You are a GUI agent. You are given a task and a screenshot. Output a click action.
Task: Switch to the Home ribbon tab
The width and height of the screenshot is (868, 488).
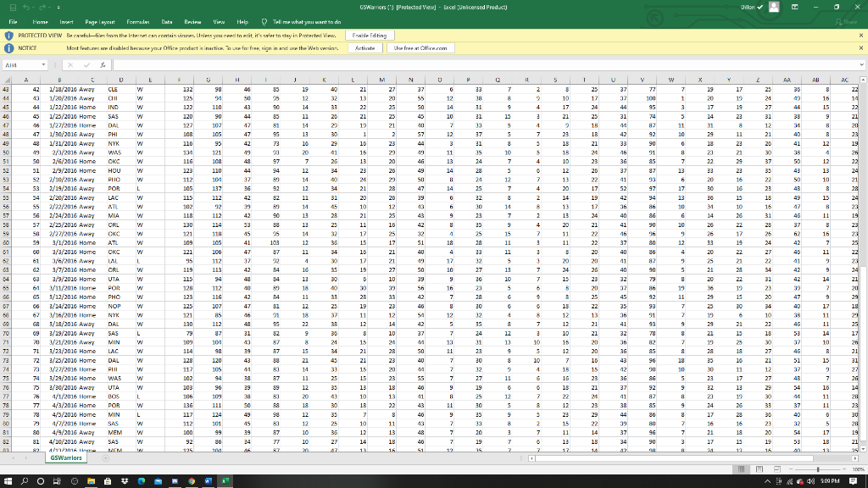pyautogui.click(x=40, y=22)
